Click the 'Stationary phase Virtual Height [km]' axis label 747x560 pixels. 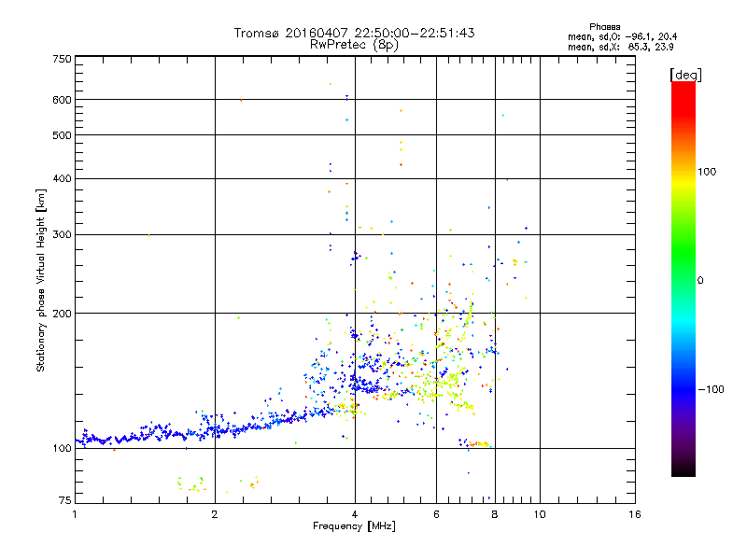pyautogui.click(x=41, y=280)
